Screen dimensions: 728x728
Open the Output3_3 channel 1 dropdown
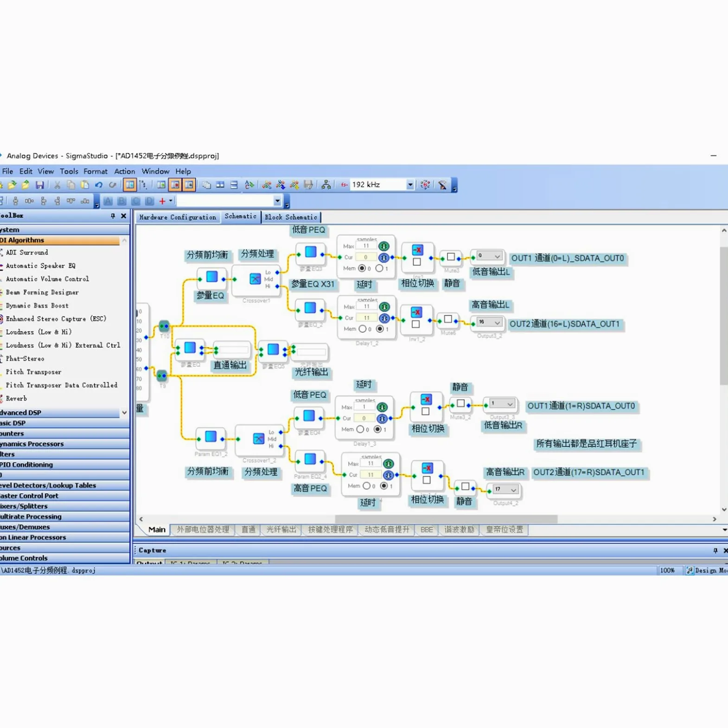coord(510,404)
